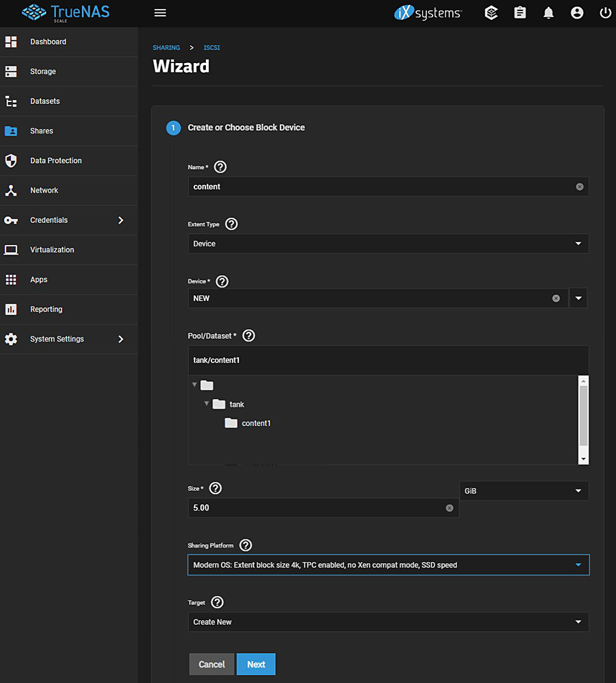This screenshot has height=683, width=616.
Task: Open Storage from the sidebar
Action: (42, 71)
